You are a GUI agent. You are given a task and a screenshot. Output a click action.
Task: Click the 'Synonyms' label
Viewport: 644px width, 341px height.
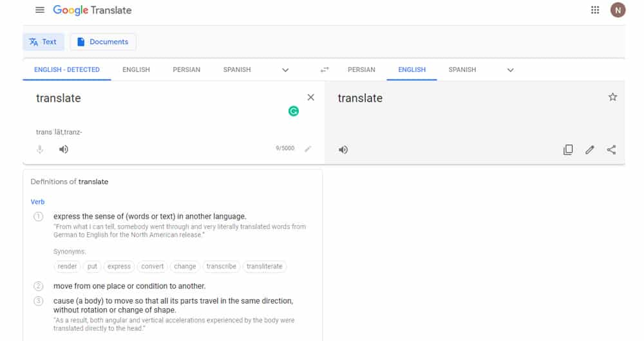coord(70,252)
